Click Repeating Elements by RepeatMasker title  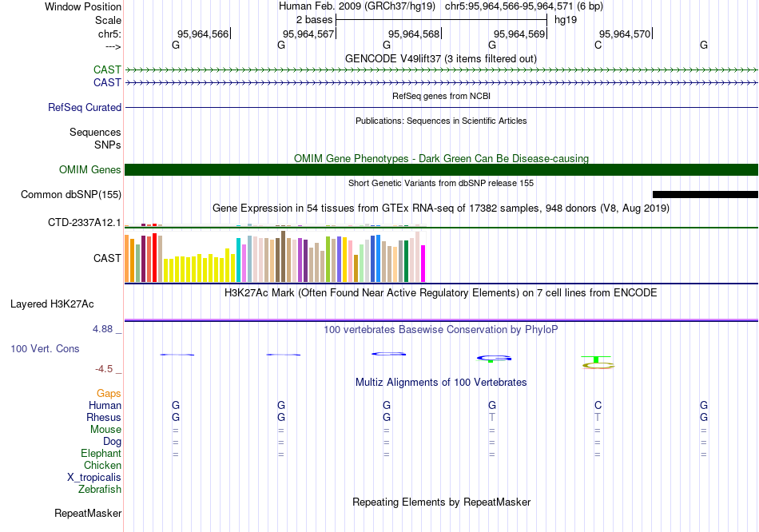(441, 502)
